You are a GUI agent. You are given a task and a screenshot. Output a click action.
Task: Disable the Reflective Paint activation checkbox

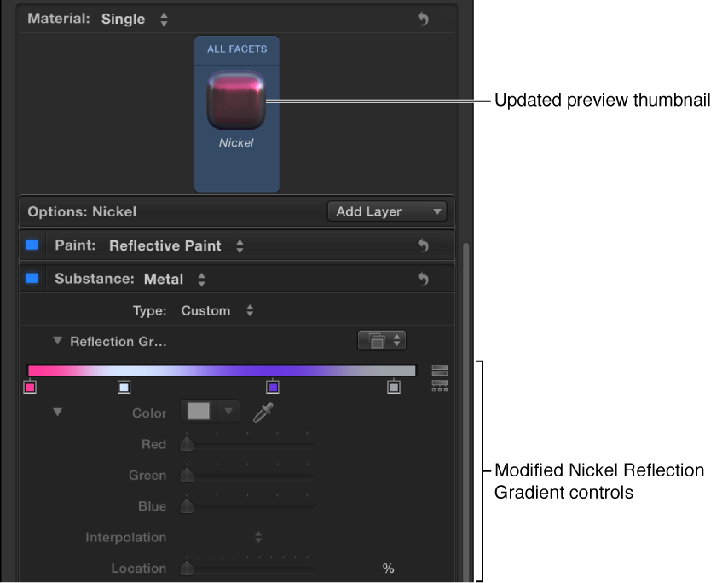click(x=32, y=245)
